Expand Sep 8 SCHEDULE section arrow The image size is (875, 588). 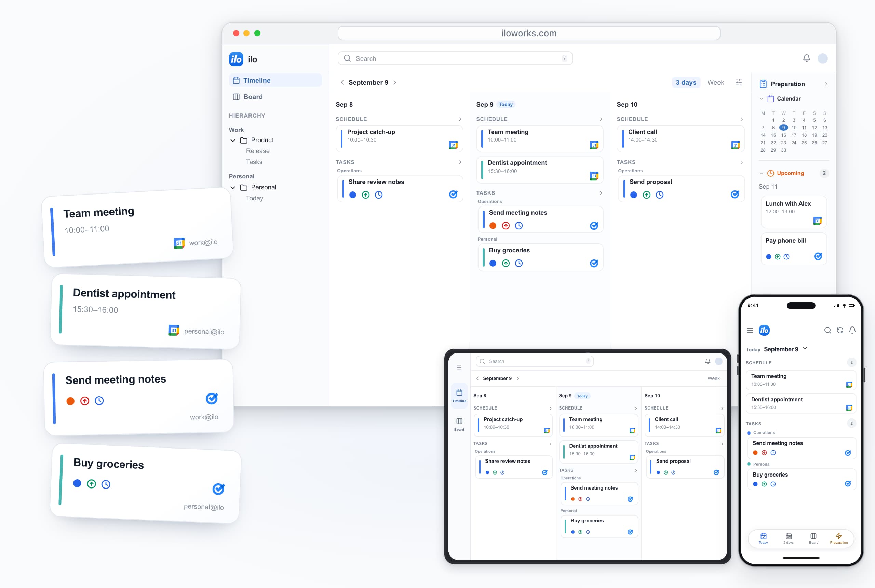click(460, 119)
